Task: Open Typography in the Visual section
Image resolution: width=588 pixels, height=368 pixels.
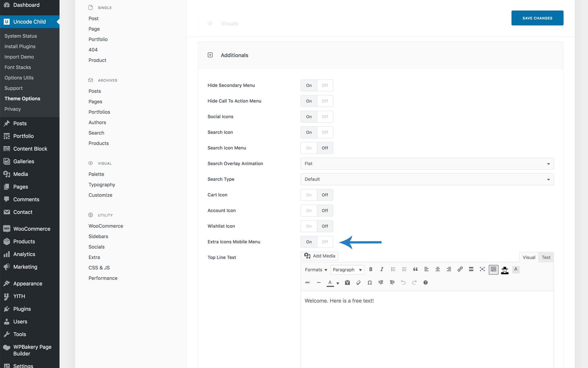Action: pos(102,185)
